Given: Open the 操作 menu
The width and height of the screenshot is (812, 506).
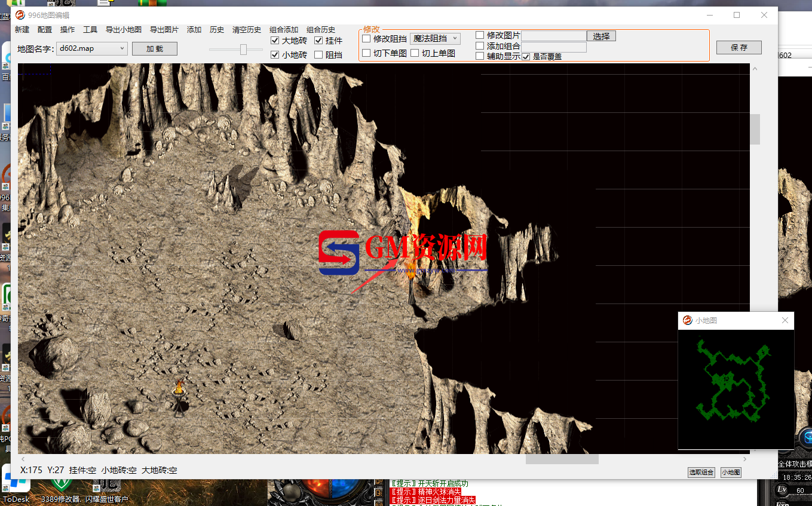Looking at the screenshot, I should 68,30.
